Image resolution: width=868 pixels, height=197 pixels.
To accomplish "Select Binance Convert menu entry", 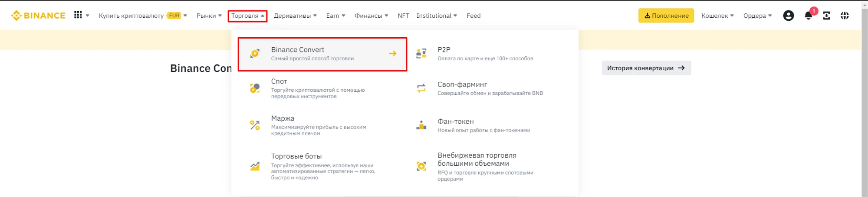I will 322,54.
